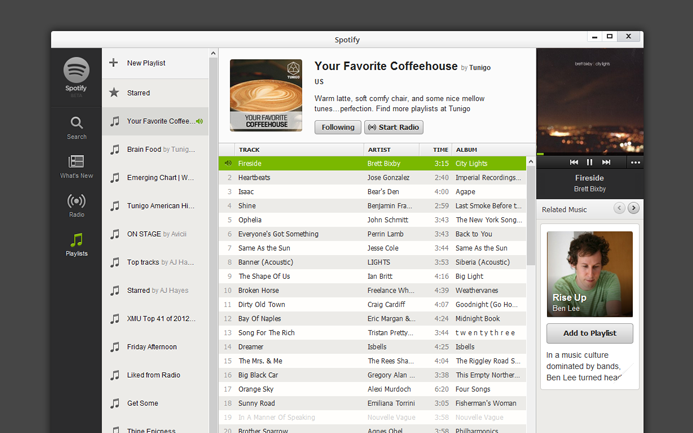Select track Everyone's Got Something
Screen dimensions: 693x433
click(x=372, y=234)
